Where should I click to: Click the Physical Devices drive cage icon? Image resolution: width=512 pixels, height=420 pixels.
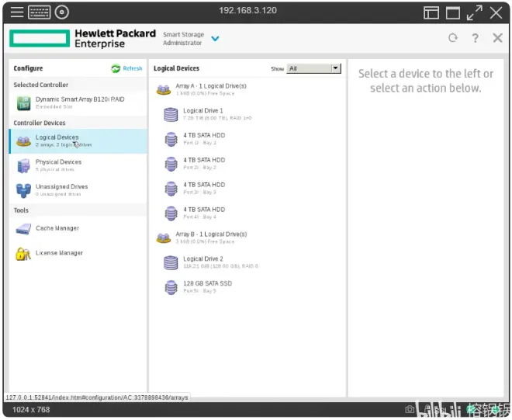pos(23,165)
